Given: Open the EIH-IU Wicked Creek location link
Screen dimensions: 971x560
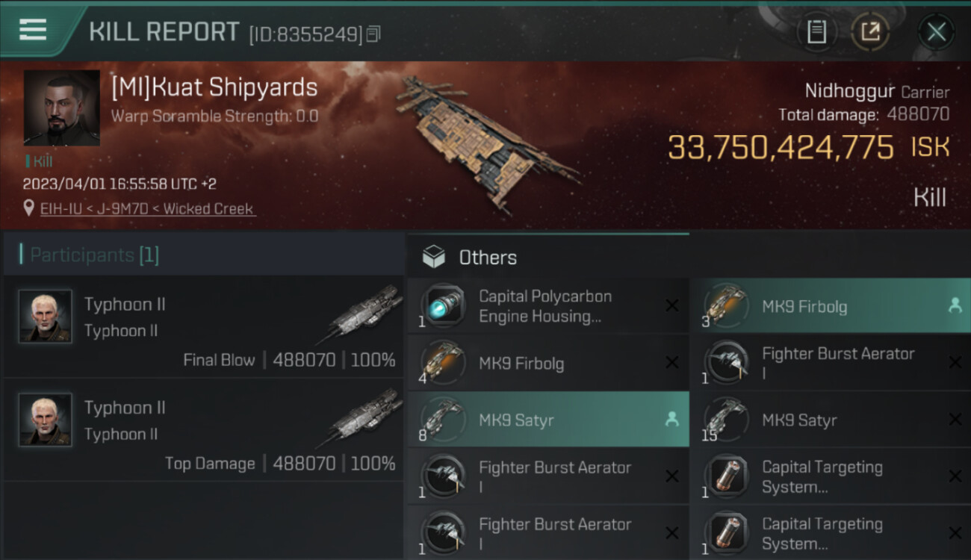Looking at the screenshot, I should tap(147, 209).
